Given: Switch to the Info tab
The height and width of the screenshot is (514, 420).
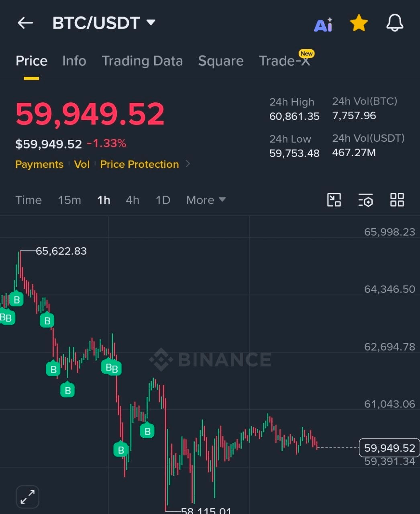Looking at the screenshot, I should point(74,61).
